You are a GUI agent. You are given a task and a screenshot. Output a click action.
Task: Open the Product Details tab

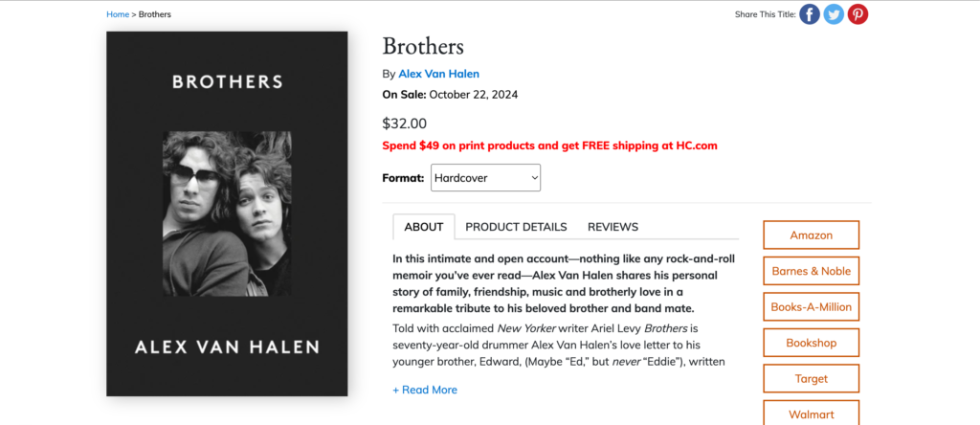(516, 227)
